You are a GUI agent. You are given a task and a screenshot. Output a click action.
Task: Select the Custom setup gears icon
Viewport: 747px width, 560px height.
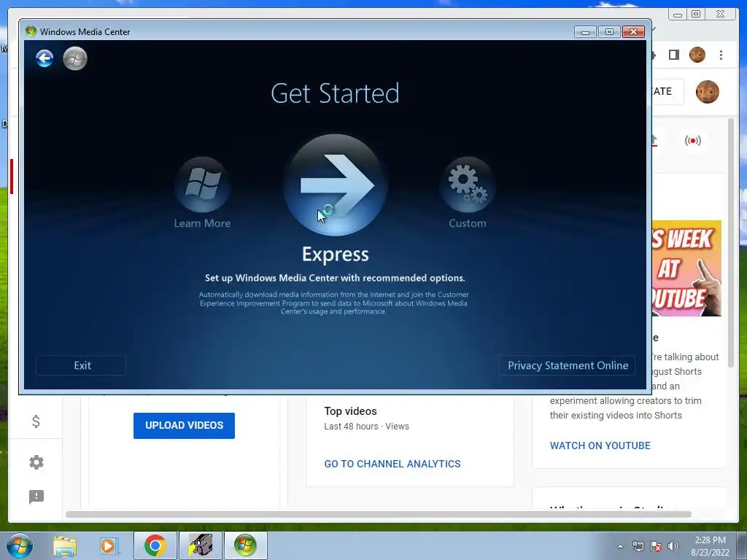click(x=468, y=184)
